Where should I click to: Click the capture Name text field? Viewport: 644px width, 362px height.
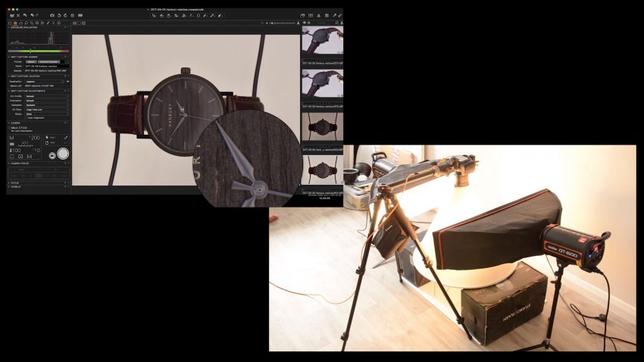coord(46,66)
